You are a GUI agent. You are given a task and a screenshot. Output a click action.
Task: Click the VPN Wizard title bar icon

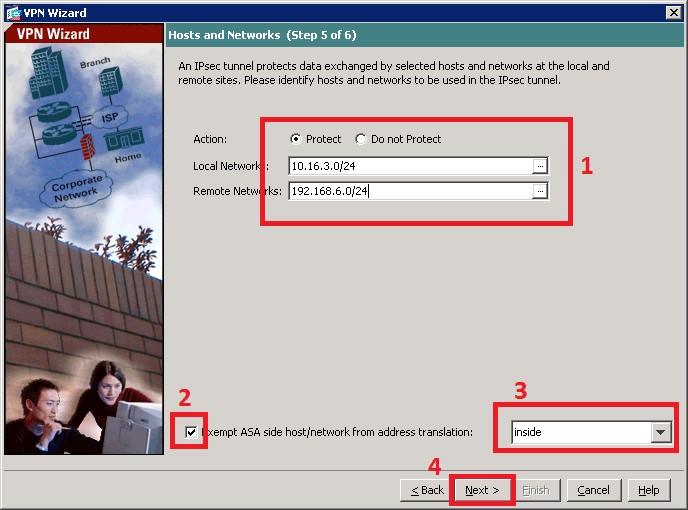[x=14, y=13]
